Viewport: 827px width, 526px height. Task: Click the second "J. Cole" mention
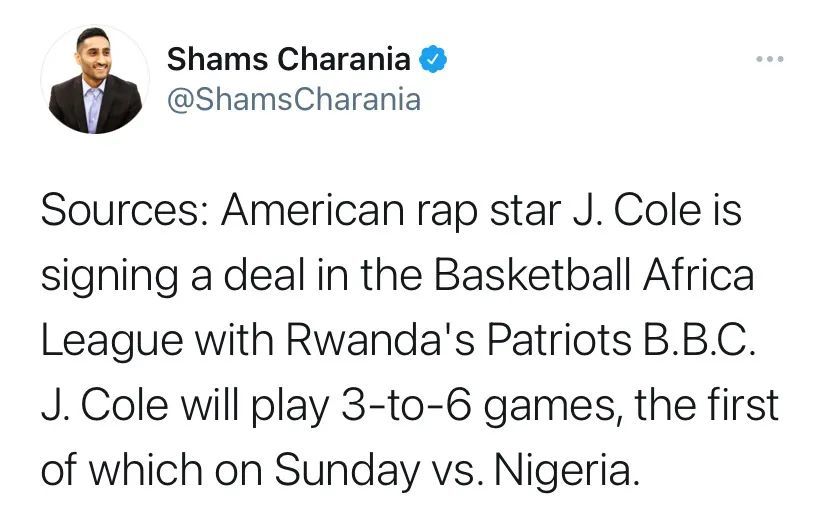(x=104, y=405)
